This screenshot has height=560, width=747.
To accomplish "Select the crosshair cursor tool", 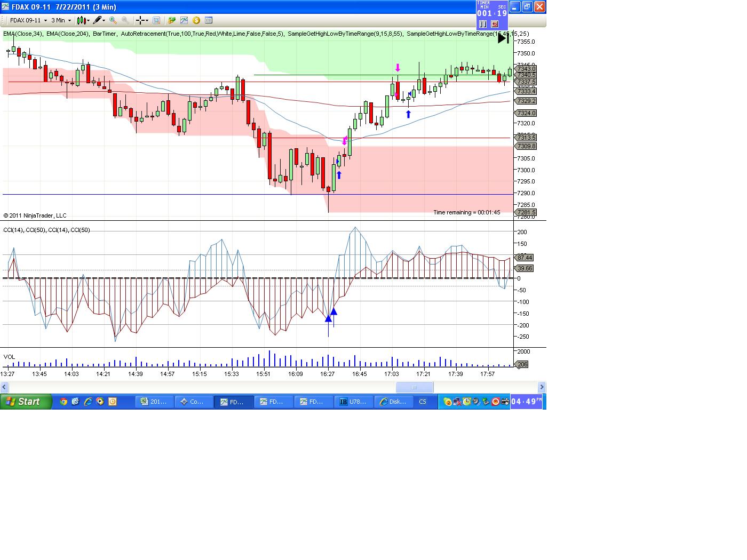I will pyautogui.click(x=140, y=20).
